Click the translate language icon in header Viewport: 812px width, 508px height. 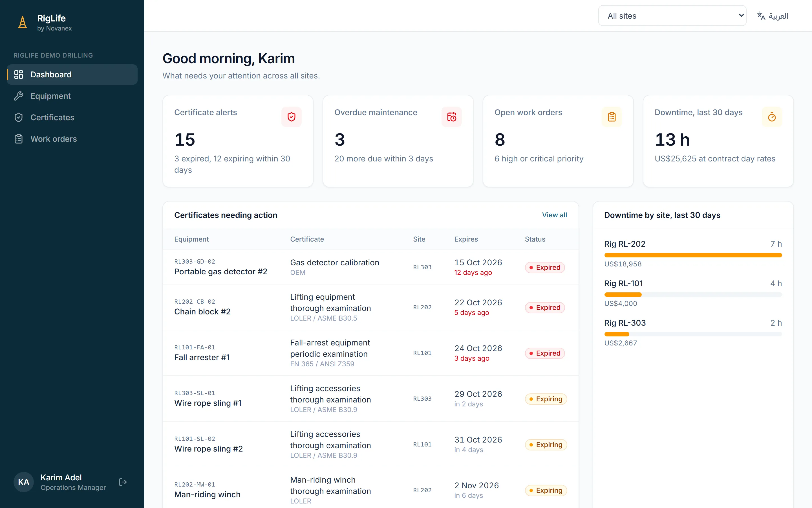(761, 16)
